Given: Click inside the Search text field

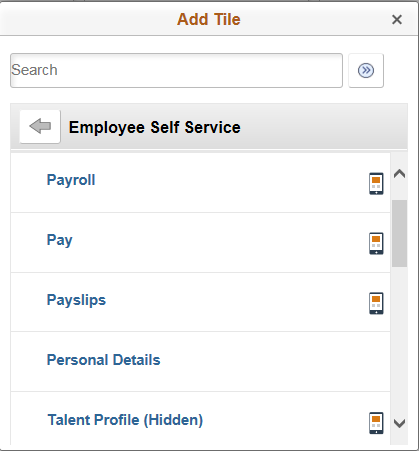Looking at the screenshot, I should pos(176,70).
